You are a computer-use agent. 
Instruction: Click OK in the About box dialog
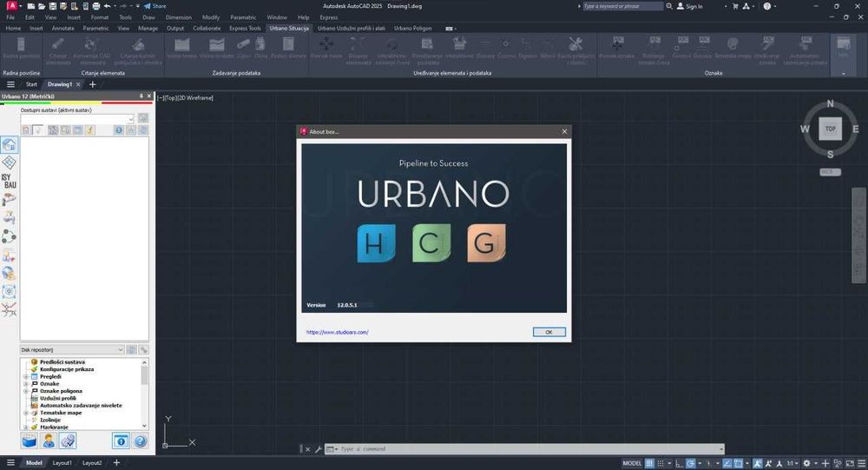point(549,332)
